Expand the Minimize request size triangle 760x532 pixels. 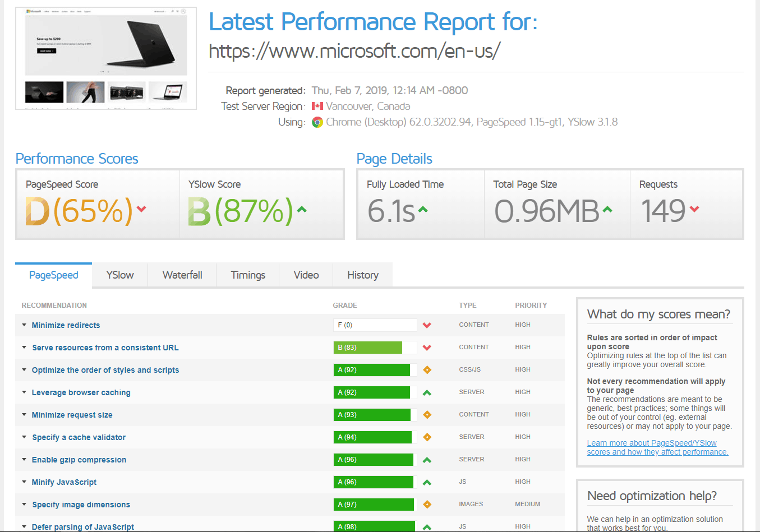tap(24, 414)
